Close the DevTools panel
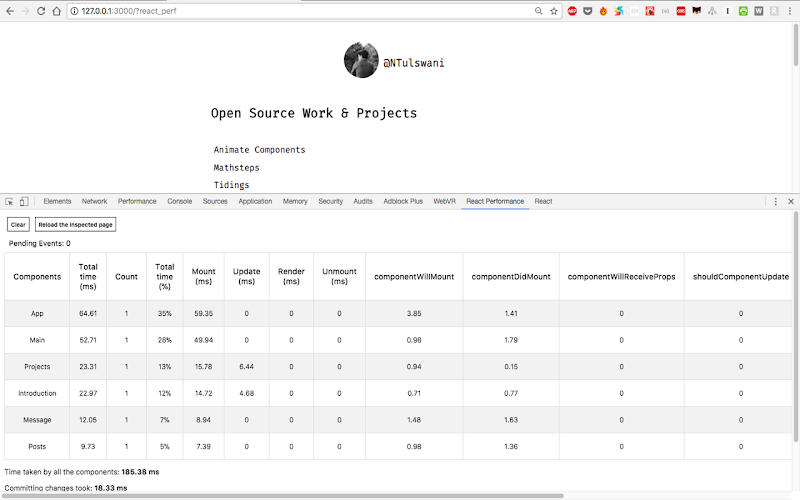This screenshot has width=800, height=500. tap(791, 202)
